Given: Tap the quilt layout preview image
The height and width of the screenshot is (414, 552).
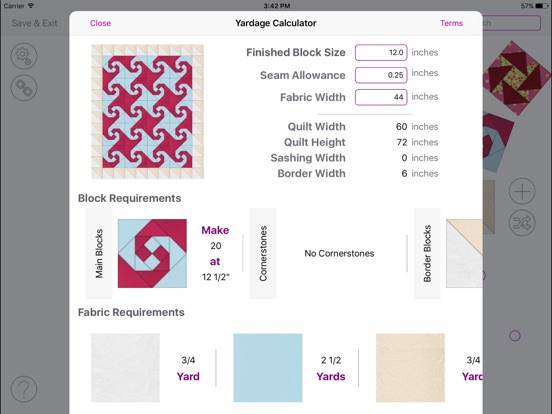Looking at the screenshot, I should coord(147,112).
